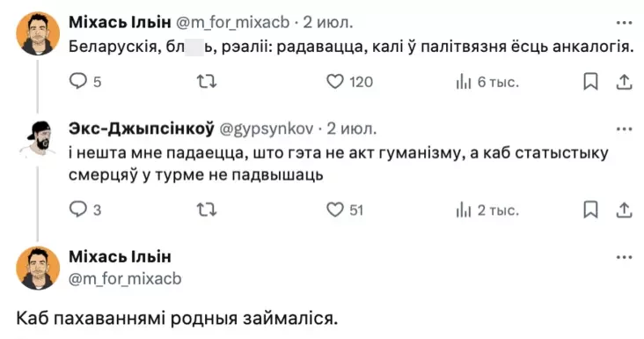Click the first tweet's 2 июл. timestamp
Viewport: 644px width, 339px height.
[328, 22]
